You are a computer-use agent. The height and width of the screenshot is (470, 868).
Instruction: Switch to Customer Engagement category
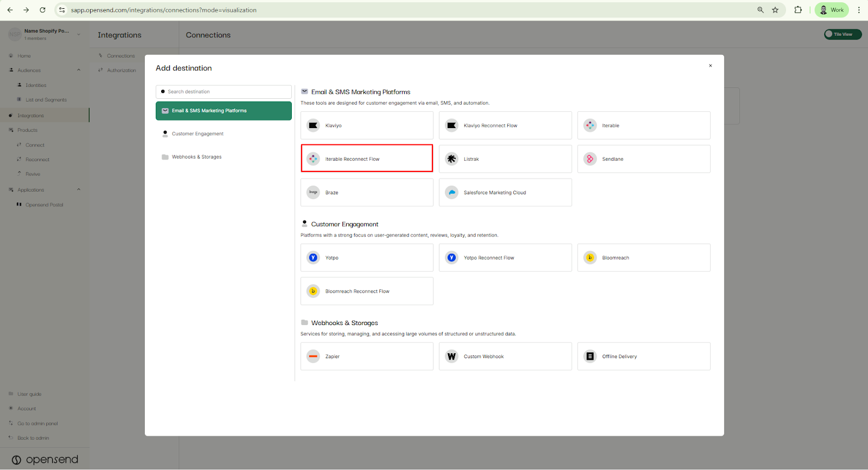click(x=197, y=134)
